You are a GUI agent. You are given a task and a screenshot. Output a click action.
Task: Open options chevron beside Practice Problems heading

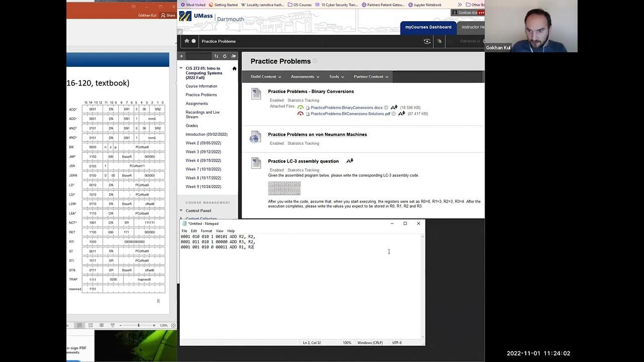(315, 61)
